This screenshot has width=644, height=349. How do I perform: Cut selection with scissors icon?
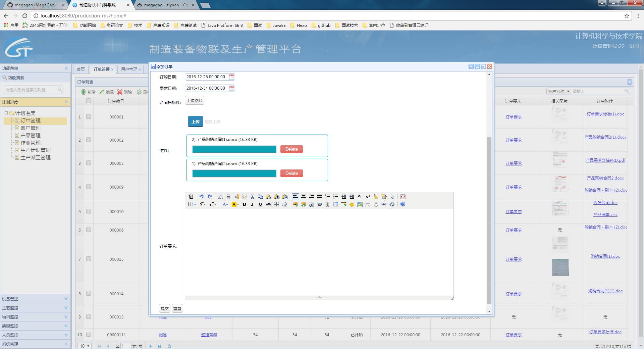252,197
